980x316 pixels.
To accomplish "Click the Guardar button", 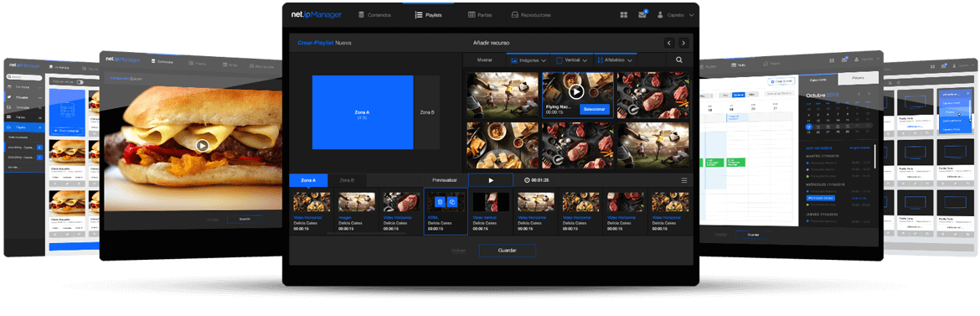I will point(507,251).
